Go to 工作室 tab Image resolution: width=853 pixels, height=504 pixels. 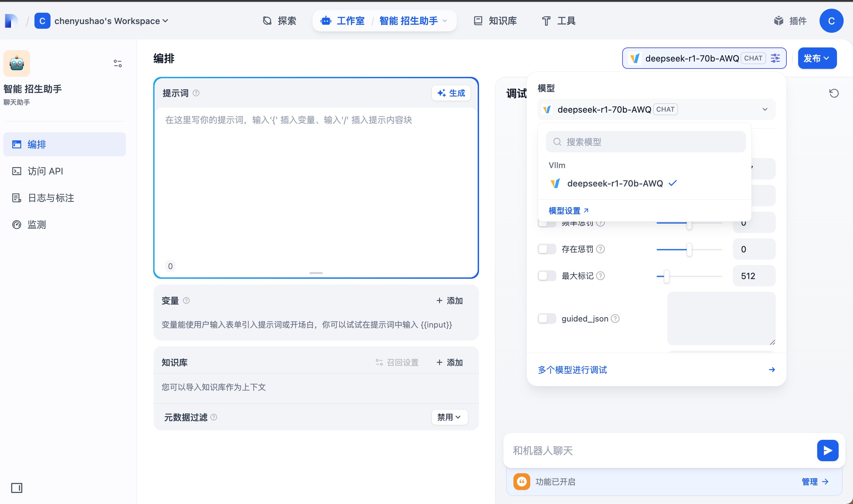click(343, 21)
